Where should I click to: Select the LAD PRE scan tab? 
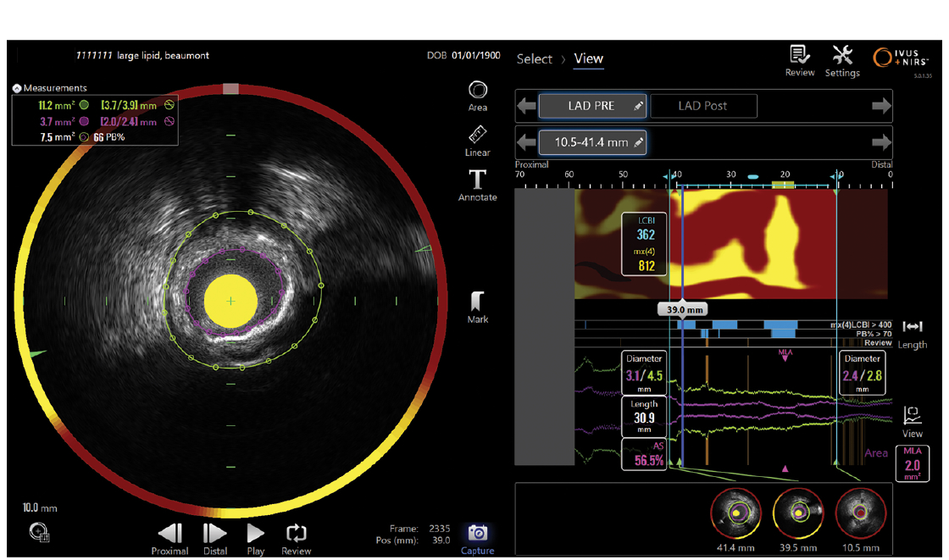tap(592, 106)
